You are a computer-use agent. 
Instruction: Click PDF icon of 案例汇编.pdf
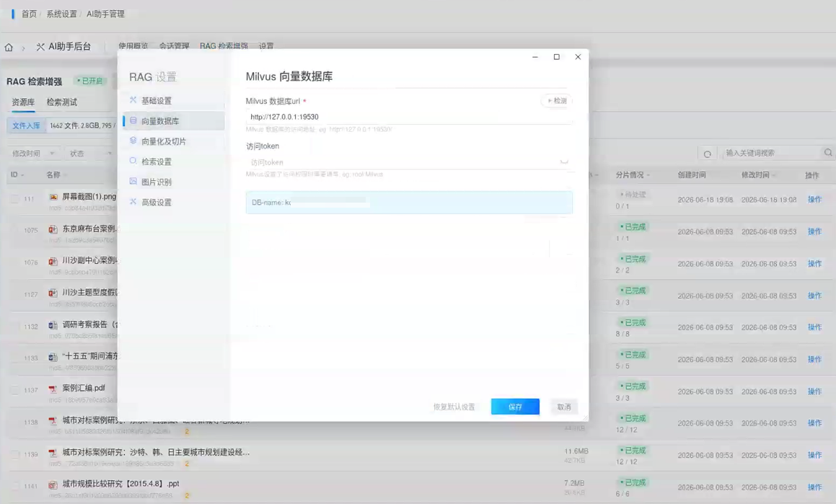pos(53,389)
